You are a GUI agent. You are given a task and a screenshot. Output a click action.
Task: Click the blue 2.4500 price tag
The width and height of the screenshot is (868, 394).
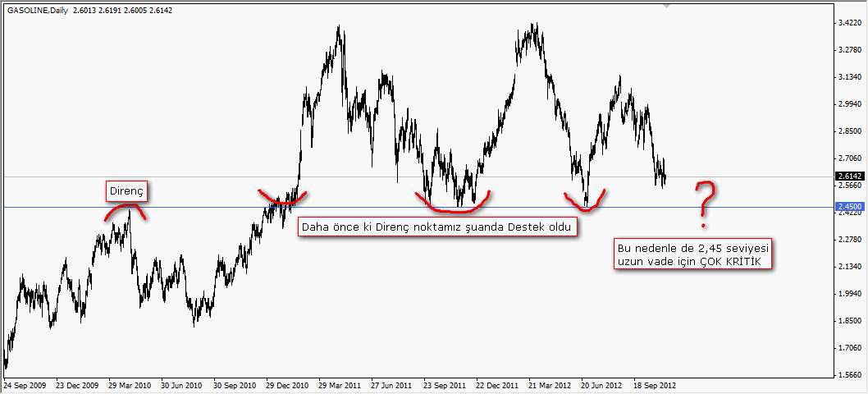(849, 207)
